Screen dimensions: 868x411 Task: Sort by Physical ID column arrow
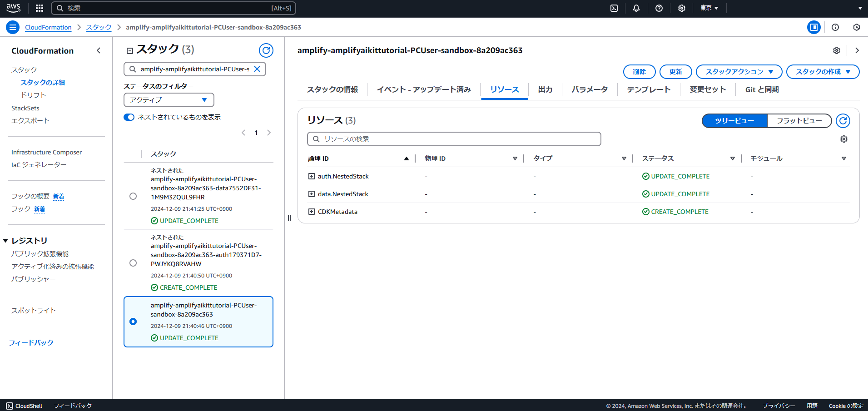(x=515, y=158)
